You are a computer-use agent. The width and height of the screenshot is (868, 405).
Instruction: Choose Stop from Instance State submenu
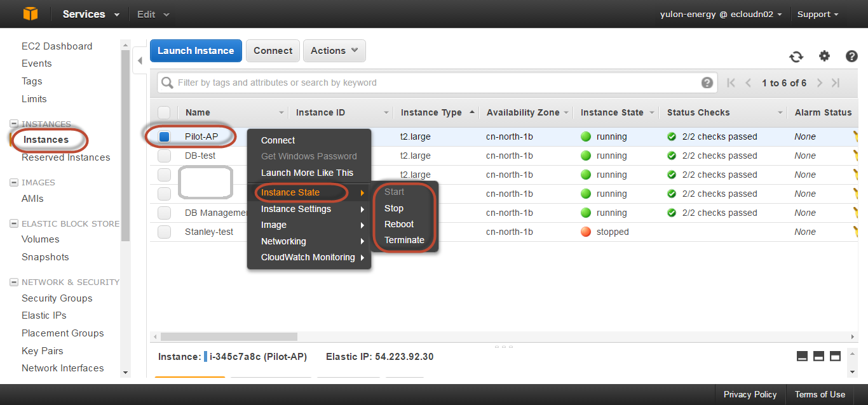coord(394,208)
